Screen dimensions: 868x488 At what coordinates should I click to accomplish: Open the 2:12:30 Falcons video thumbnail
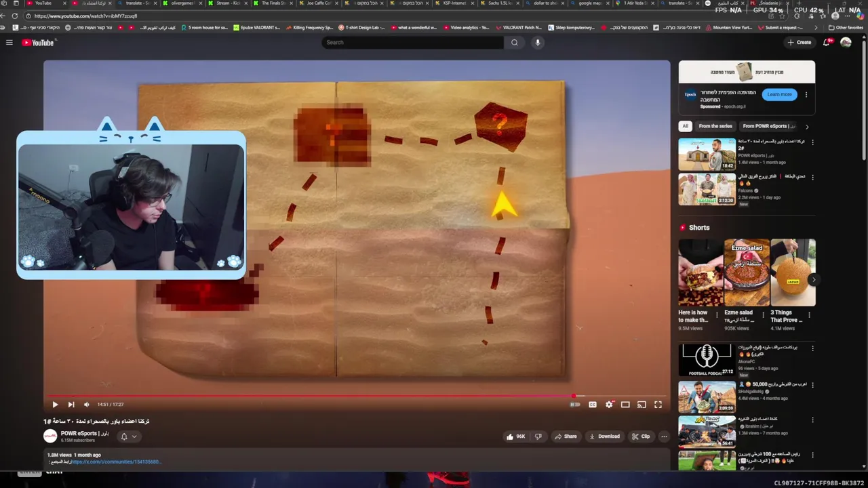click(707, 189)
